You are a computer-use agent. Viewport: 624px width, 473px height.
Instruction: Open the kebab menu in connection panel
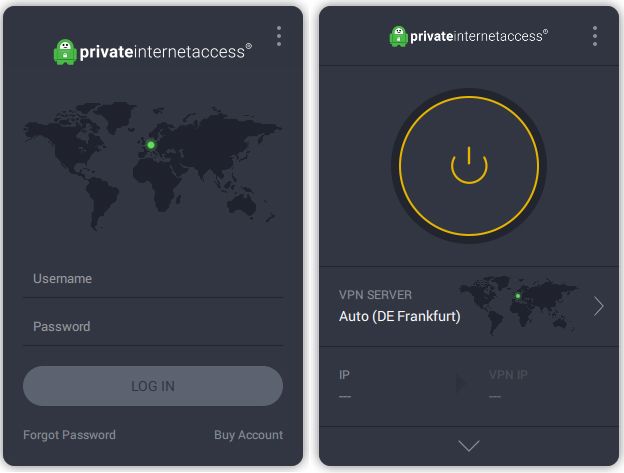click(595, 36)
